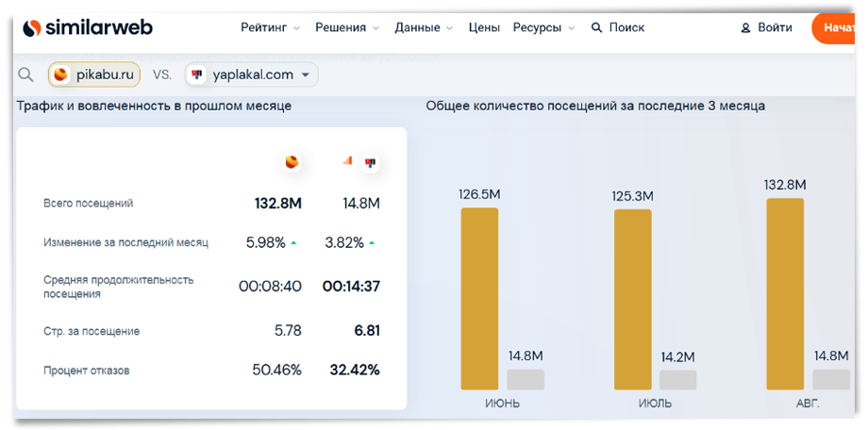Image resolution: width=868 pixels, height=430 pixels.
Task: Click the orange Начать button
Action: click(833, 27)
